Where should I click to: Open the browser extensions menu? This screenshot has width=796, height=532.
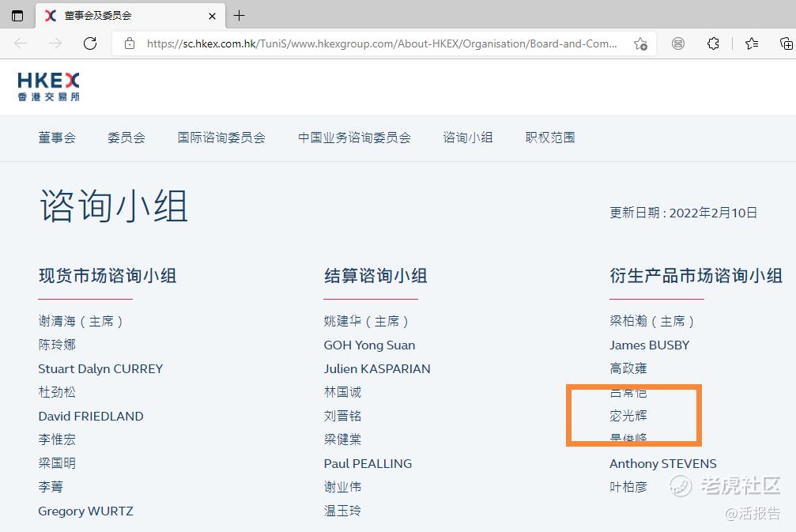tap(713, 44)
